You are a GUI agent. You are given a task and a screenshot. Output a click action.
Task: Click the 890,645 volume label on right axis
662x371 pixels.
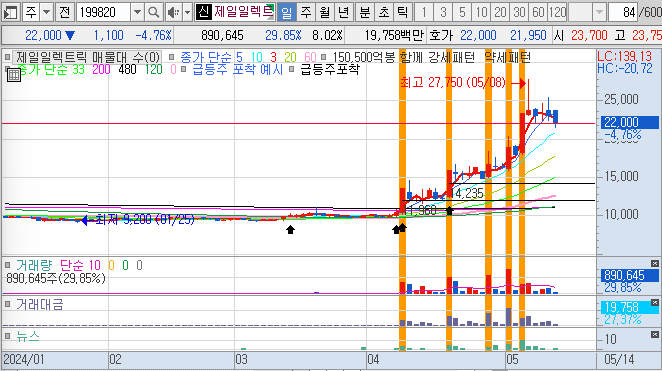coord(629,275)
